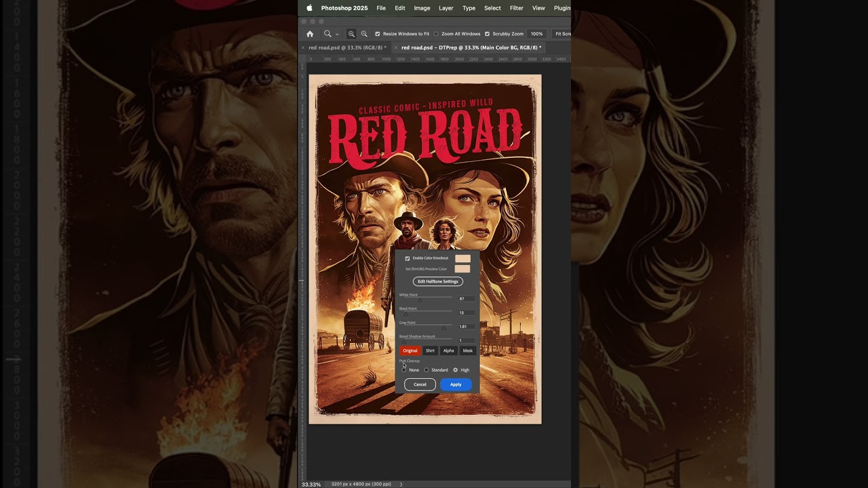Click the 33.33% zoom level field
Screen dimensions: 868x488
tap(311, 484)
